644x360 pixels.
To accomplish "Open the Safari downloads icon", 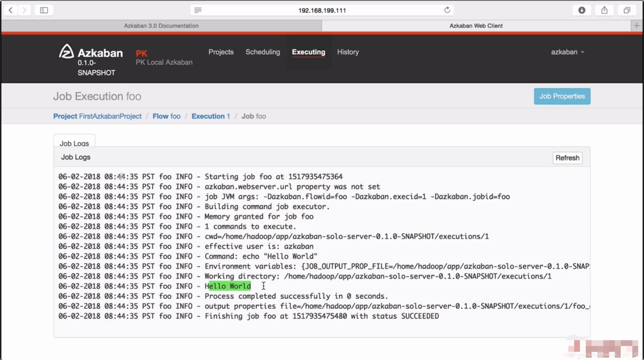I will pos(582,10).
